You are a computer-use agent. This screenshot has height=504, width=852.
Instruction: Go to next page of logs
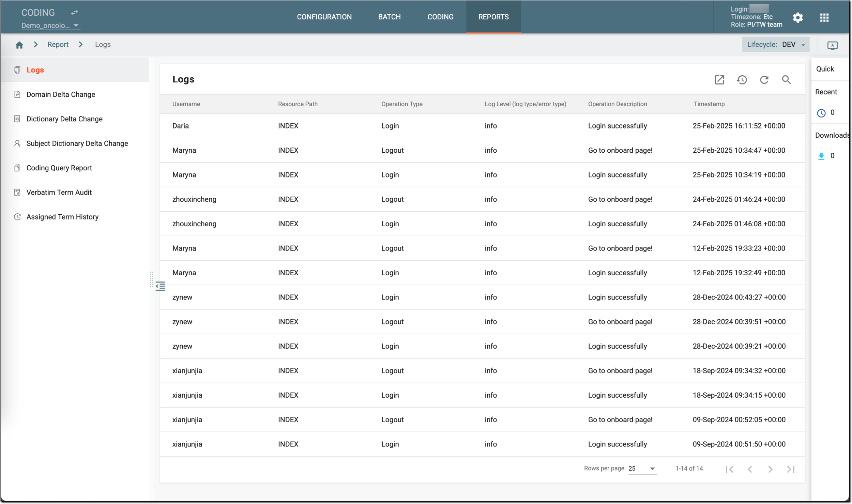pyautogui.click(x=770, y=469)
